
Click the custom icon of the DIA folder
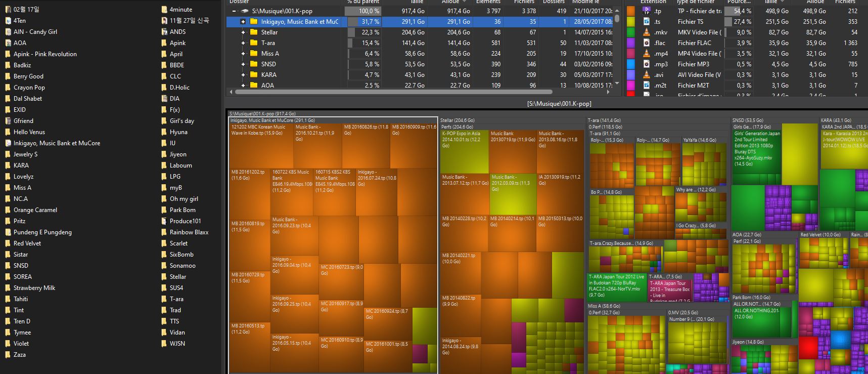(x=164, y=99)
